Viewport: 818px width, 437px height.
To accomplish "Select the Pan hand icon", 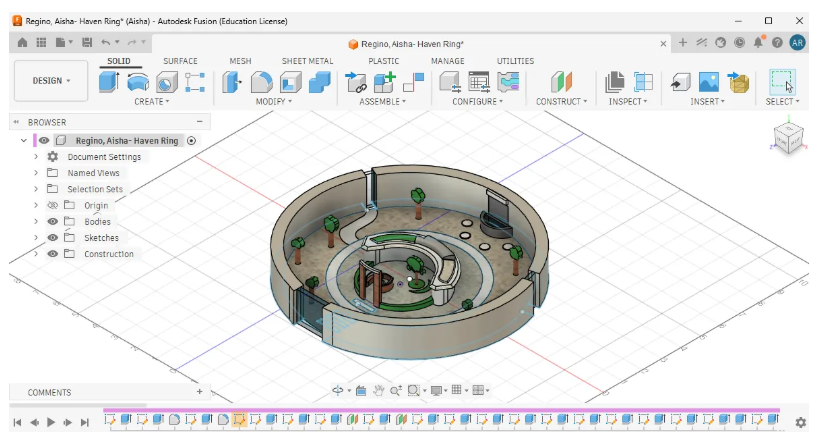I will (x=378, y=390).
